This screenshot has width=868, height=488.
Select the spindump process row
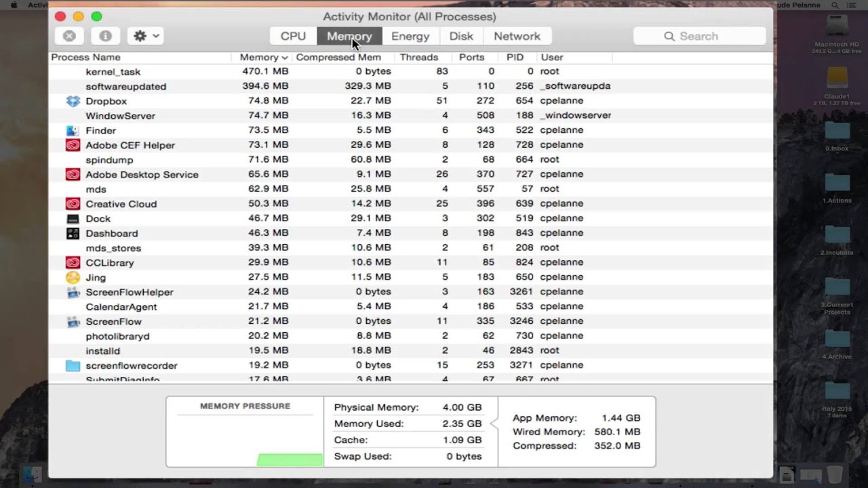[x=411, y=159]
